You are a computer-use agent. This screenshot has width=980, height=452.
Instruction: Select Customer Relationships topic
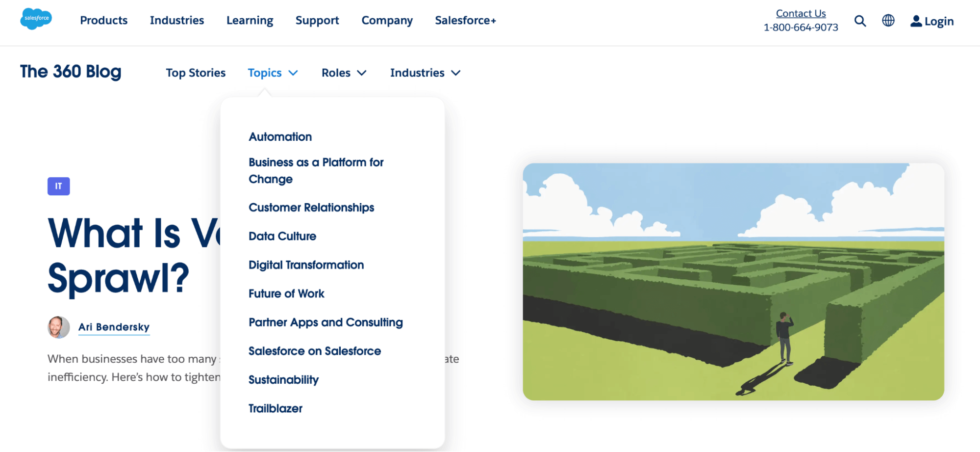click(311, 208)
